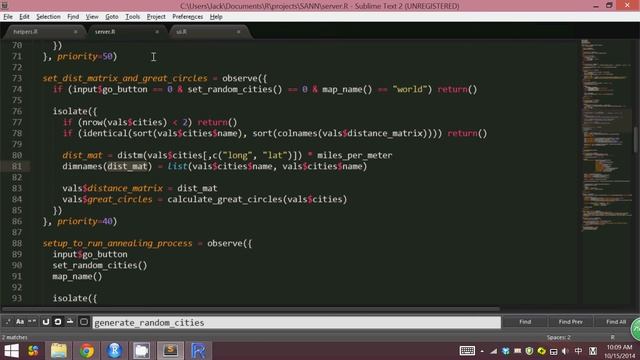Click the security shield tray icon

point(529,351)
